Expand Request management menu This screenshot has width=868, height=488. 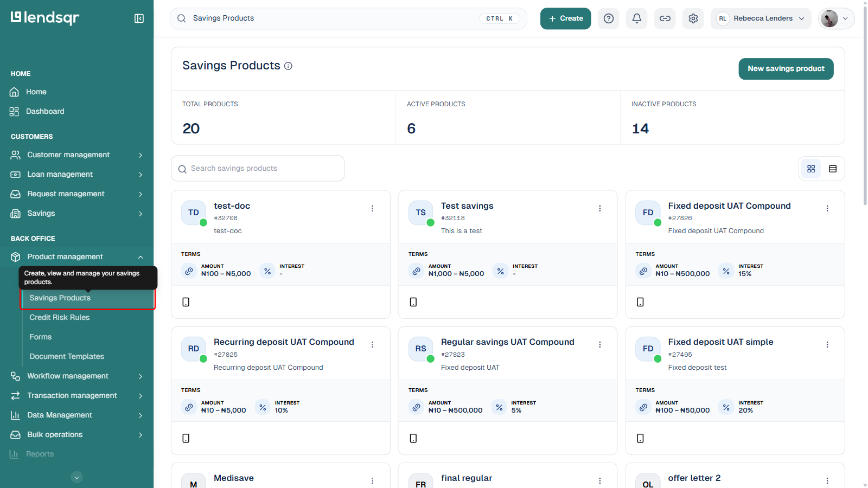click(76, 194)
